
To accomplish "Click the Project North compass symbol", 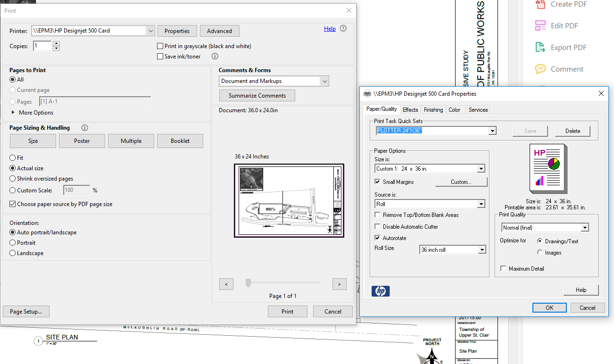I will (431, 356).
